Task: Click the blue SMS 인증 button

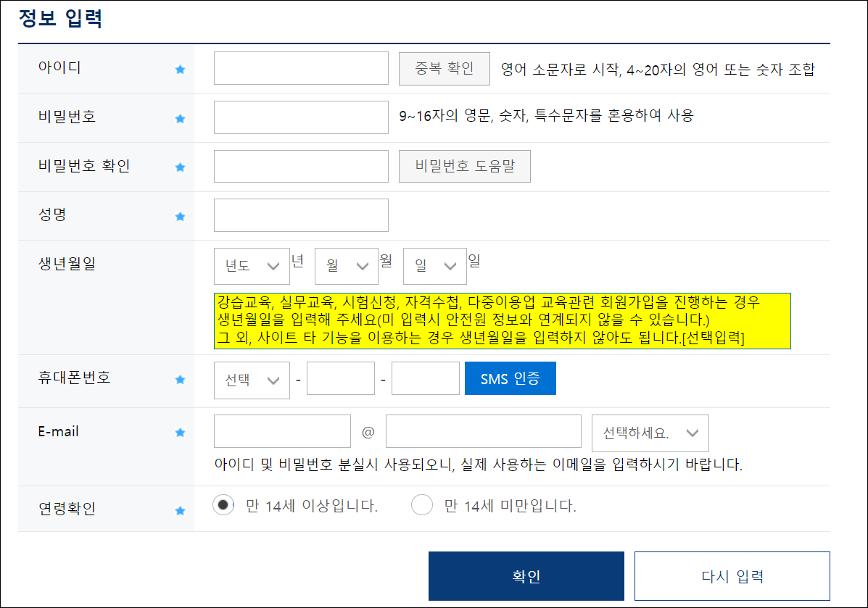Action: tap(510, 378)
